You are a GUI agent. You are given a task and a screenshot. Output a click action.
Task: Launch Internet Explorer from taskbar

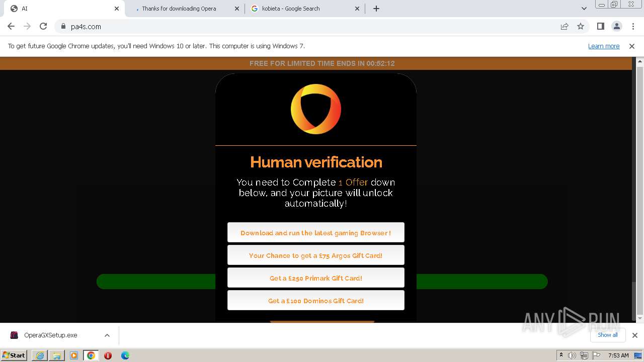[x=40, y=355]
